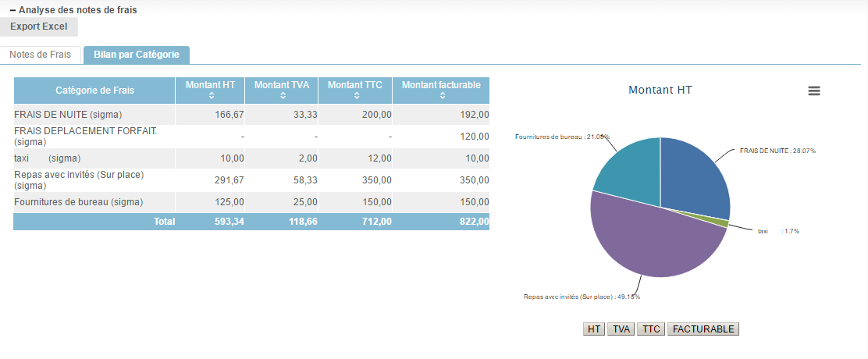Switch chart to FACTURABLE amounts

pos(703,329)
